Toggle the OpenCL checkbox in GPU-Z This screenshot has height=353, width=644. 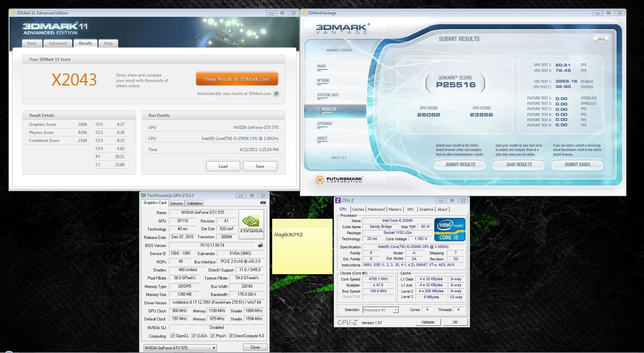pyautogui.click(x=172, y=336)
